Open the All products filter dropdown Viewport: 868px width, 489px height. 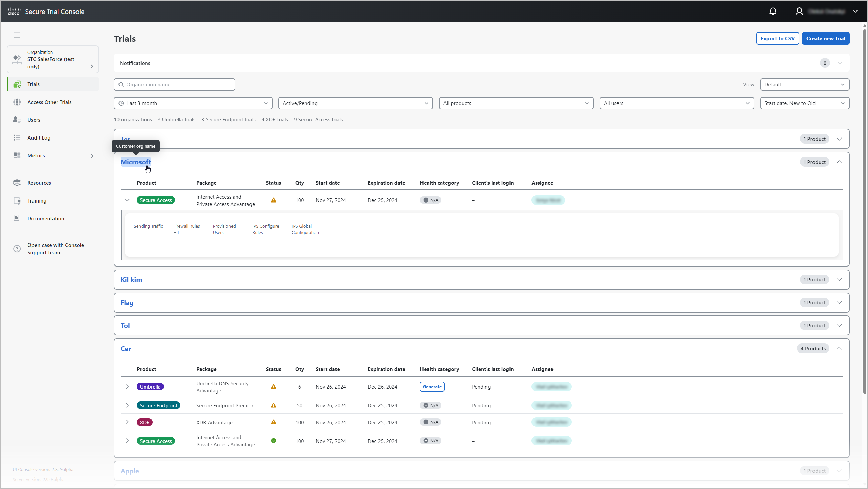point(516,103)
